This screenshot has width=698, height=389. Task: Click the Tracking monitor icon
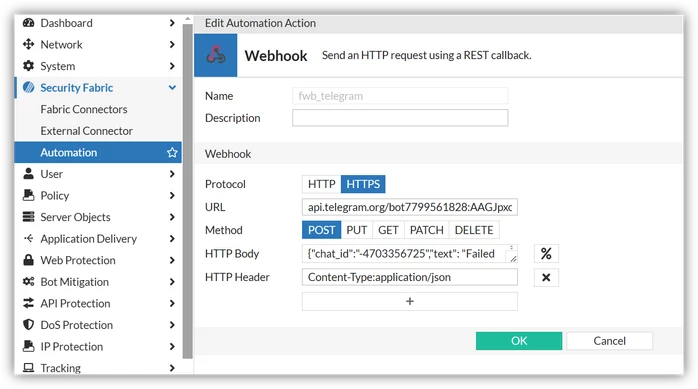(28, 368)
